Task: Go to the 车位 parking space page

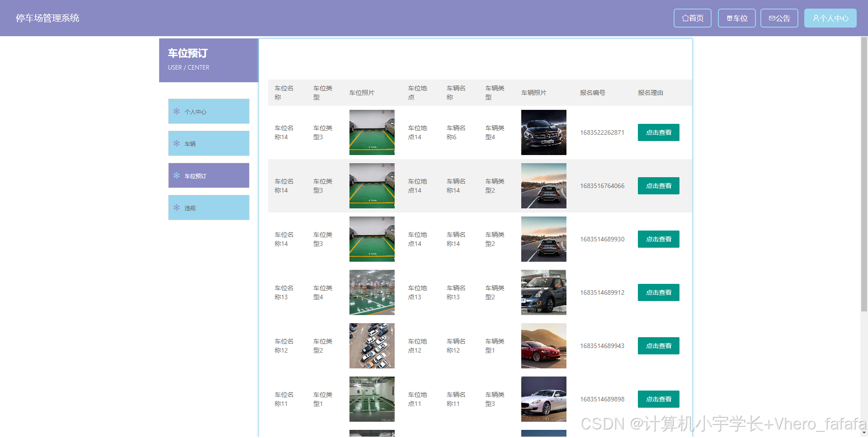Action: coord(736,18)
